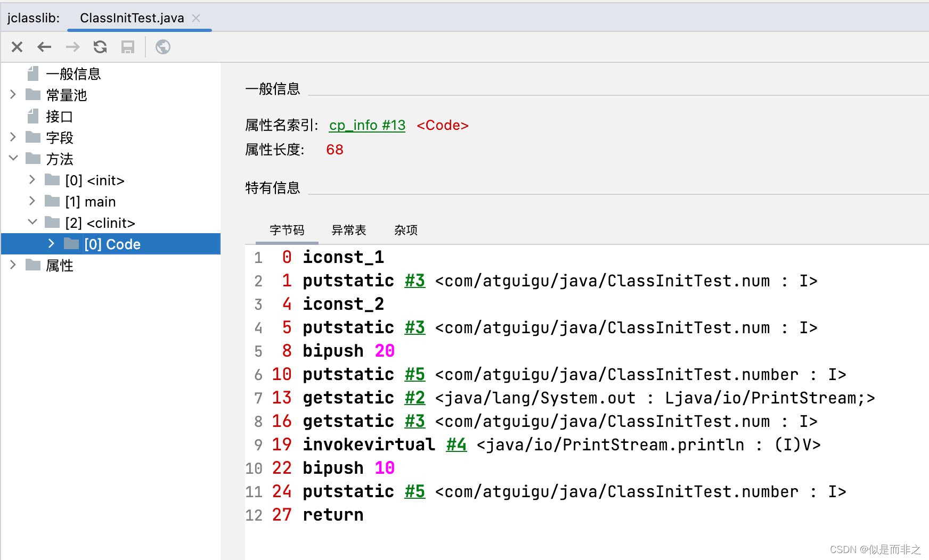Viewport: 929px width, 560px height.
Task: Click the forward navigation arrow
Action: pyautogui.click(x=72, y=47)
